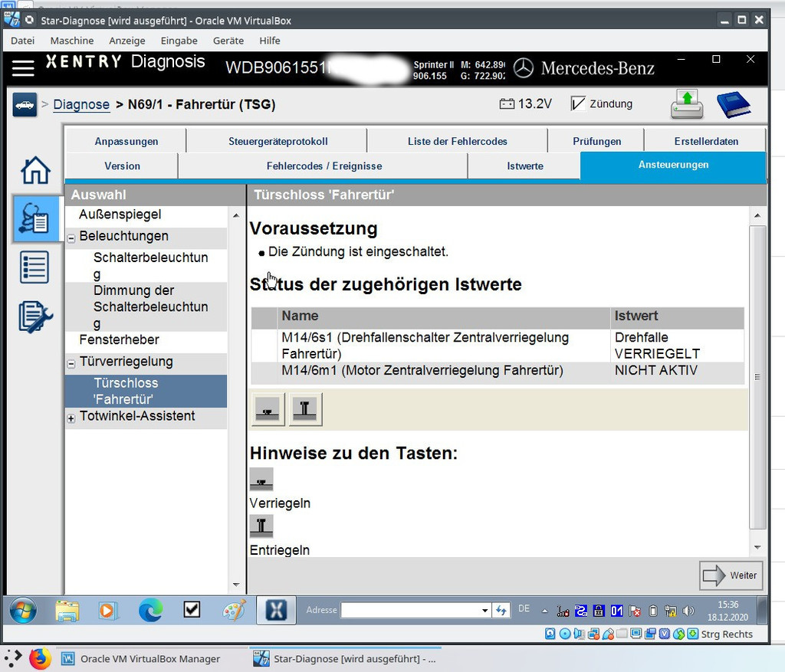Open the blue help book icon
Image resolution: width=785 pixels, height=672 pixels.
pos(734,104)
